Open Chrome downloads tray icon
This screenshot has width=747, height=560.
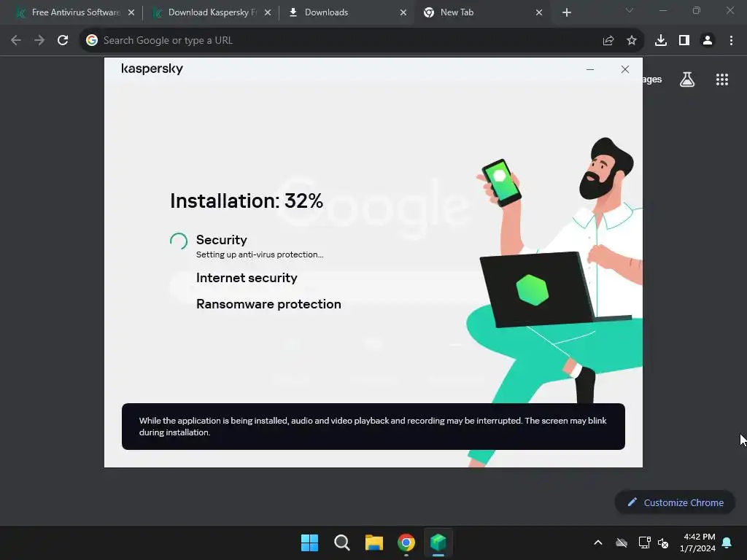click(661, 41)
